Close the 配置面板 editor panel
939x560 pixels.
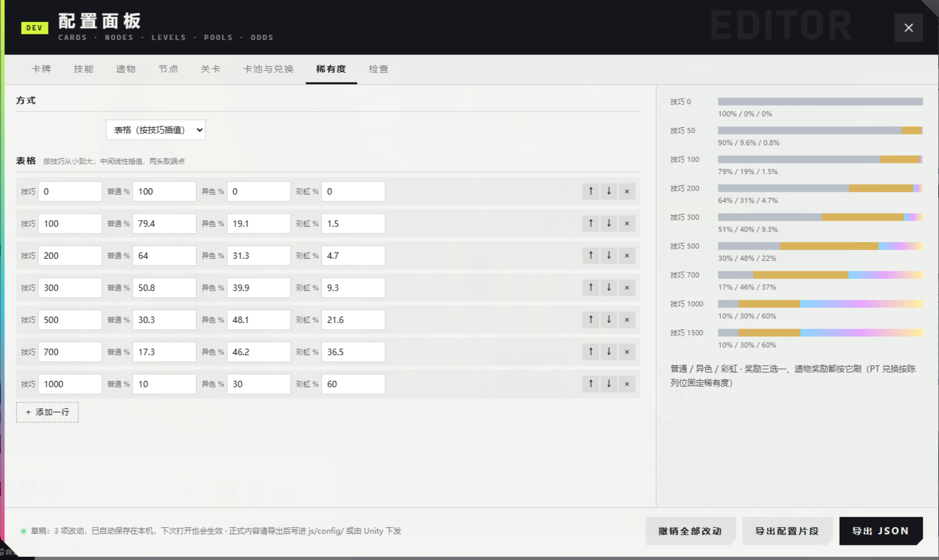[x=909, y=28]
